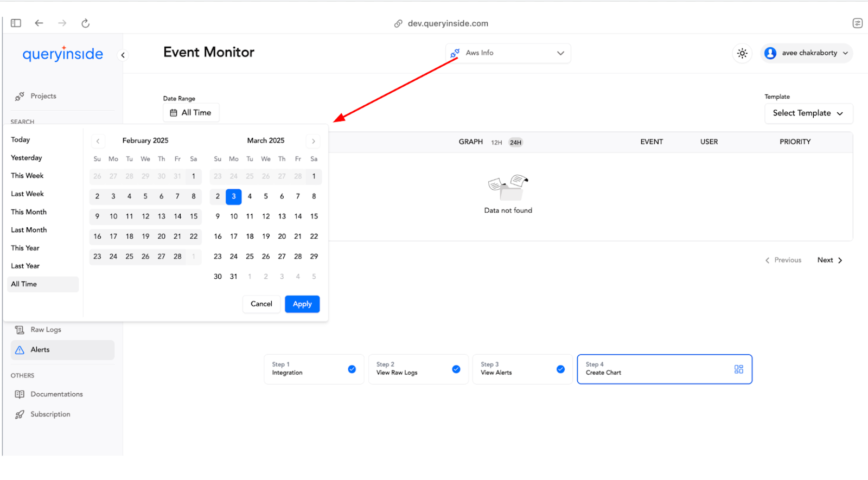Cancel the date range selection
Screen dimensions: 868x480
261,304
